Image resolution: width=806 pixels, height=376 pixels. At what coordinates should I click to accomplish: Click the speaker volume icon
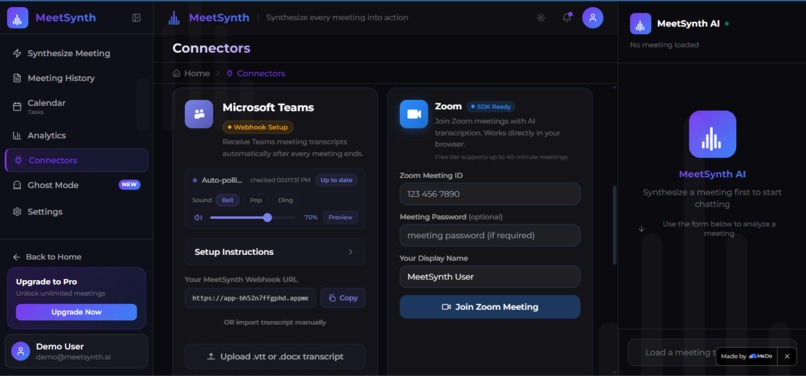coord(198,218)
